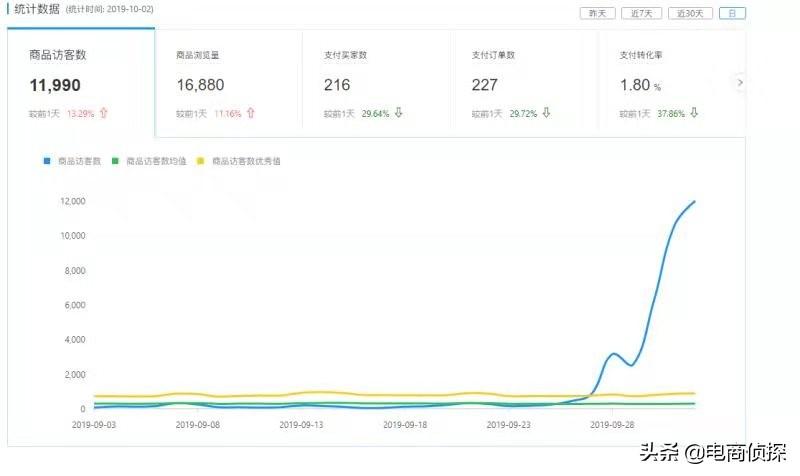Click green down arrow under 支付订单数
Viewport: 800px width, 476px height.
(x=545, y=113)
